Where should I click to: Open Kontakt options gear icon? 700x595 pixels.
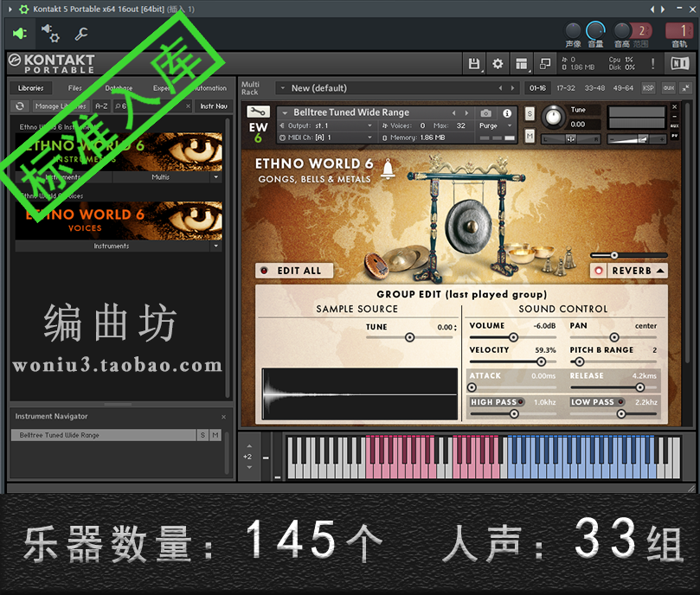(x=498, y=63)
